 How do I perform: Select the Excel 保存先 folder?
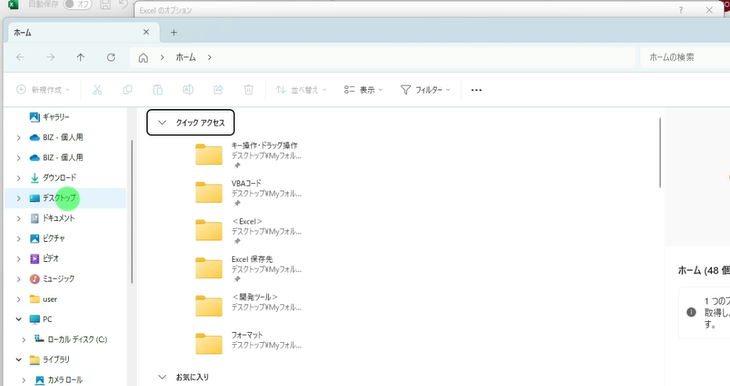249,268
